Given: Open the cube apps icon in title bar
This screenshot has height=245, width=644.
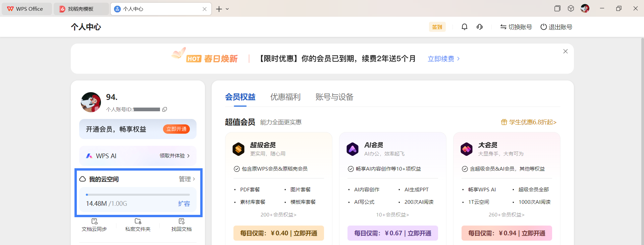Looking at the screenshot, I should [571, 8].
